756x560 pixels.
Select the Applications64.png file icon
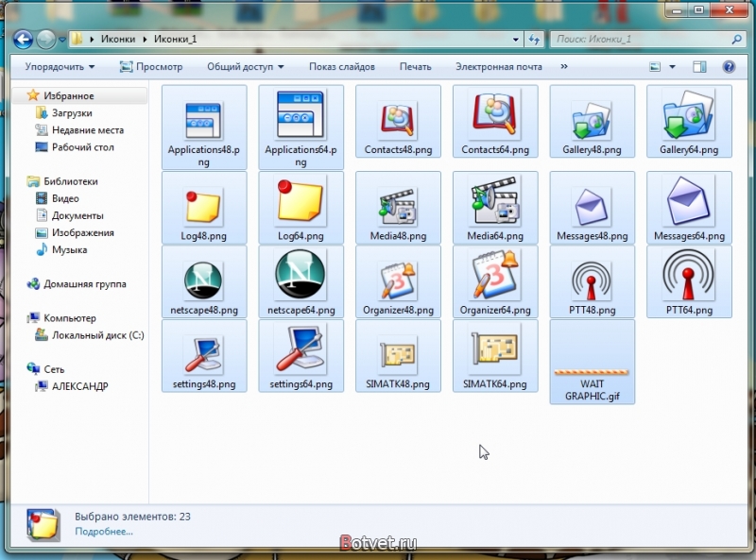click(301, 115)
